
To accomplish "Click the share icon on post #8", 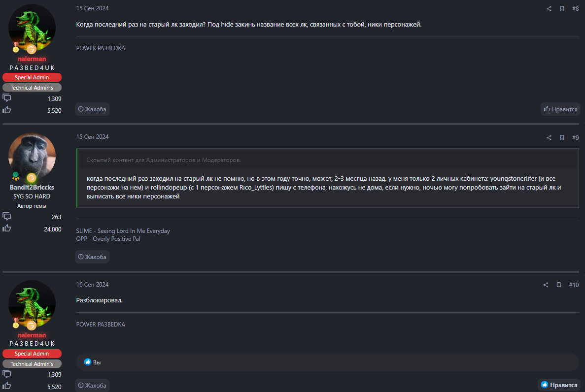I will click(x=549, y=9).
